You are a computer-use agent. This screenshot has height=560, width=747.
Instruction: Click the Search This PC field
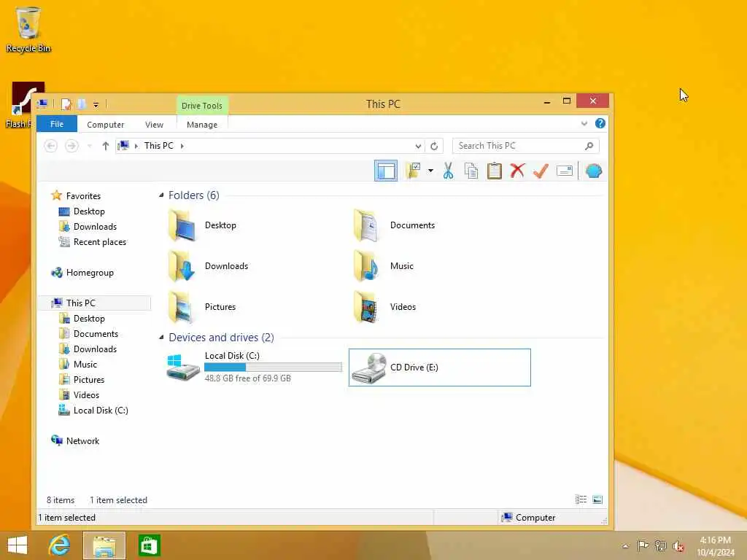pyautogui.click(x=525, y=146)
